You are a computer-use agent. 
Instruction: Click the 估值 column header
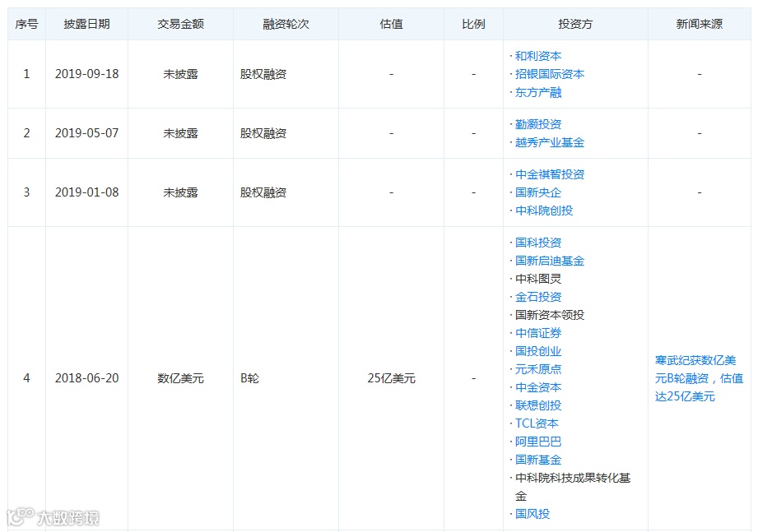(391, 24)
